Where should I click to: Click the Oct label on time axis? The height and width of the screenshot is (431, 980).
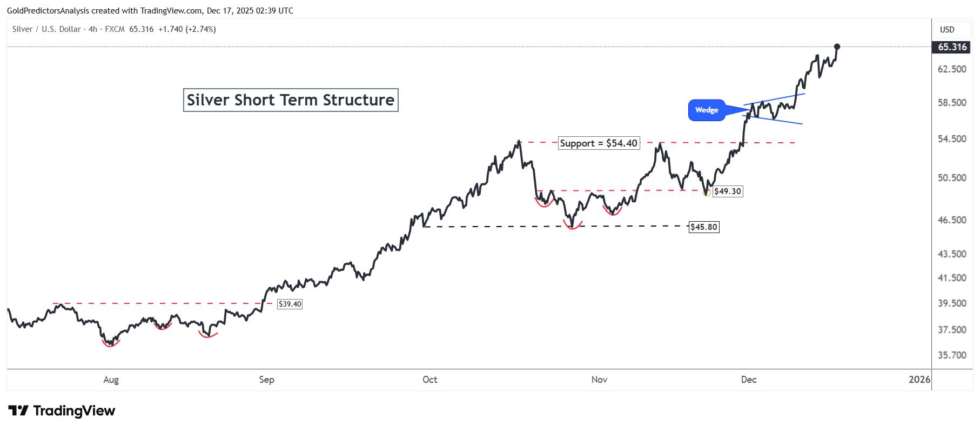430,380
